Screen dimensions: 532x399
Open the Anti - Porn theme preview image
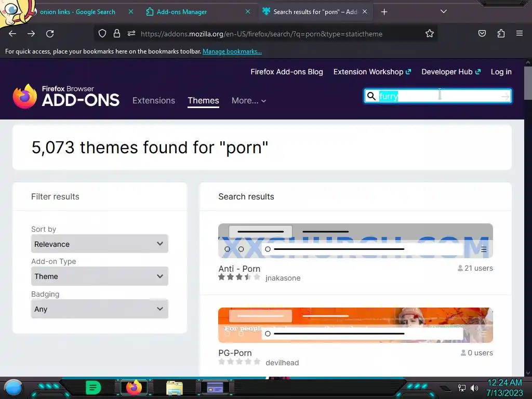coord(355,241)
